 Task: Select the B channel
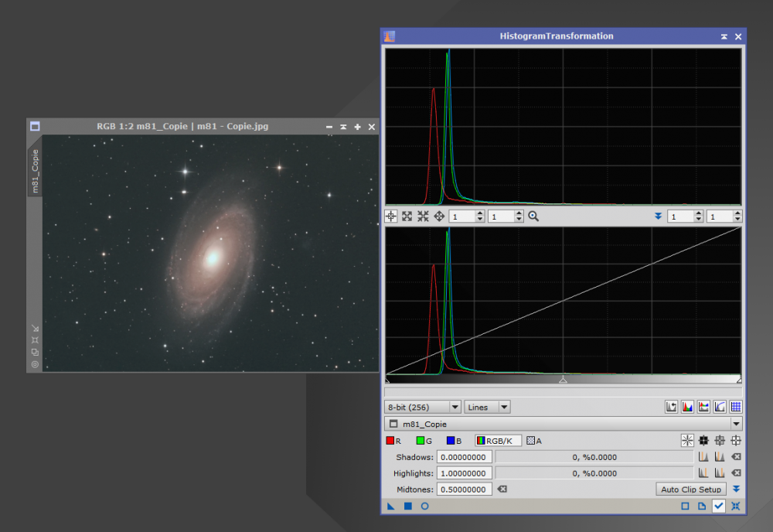454,440
